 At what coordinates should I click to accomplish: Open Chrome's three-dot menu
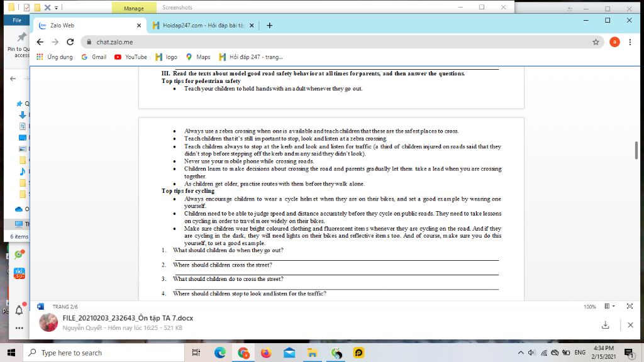click(630, 42)
